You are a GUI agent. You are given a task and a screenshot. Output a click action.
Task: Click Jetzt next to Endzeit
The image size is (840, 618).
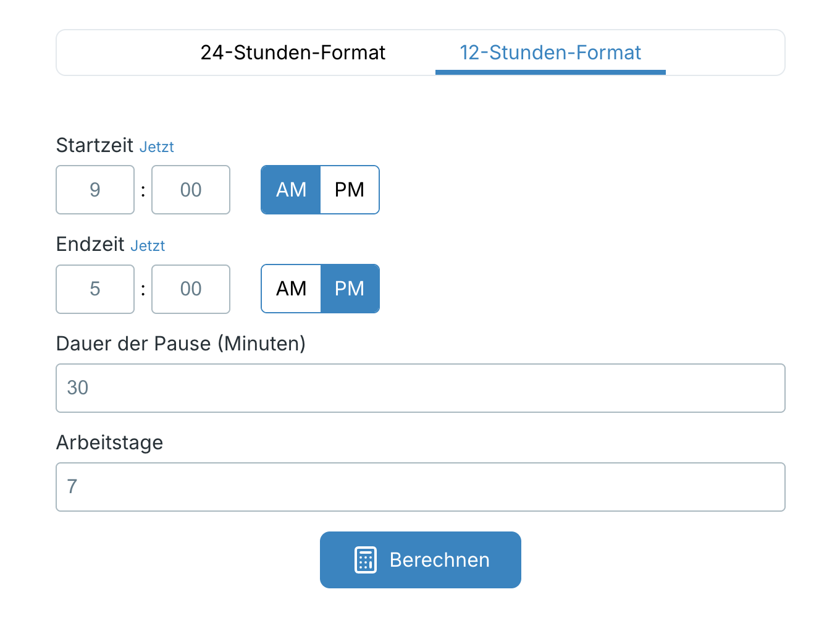coord(148,245)
